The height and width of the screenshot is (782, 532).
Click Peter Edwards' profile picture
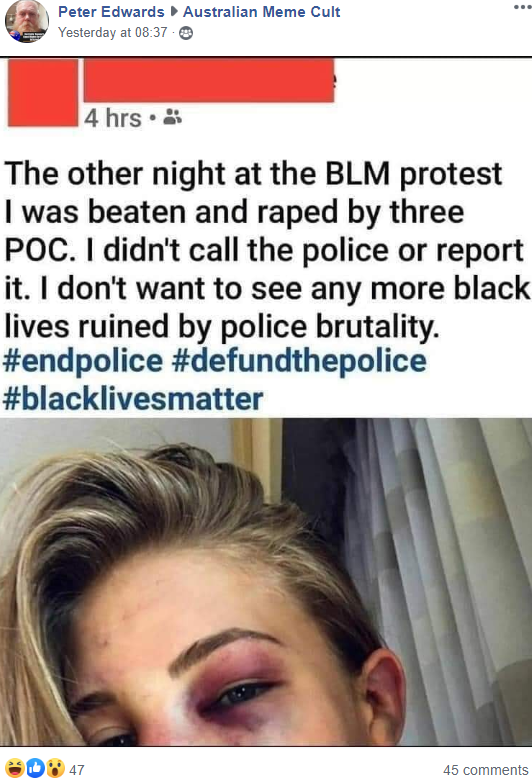click(26, 21)
